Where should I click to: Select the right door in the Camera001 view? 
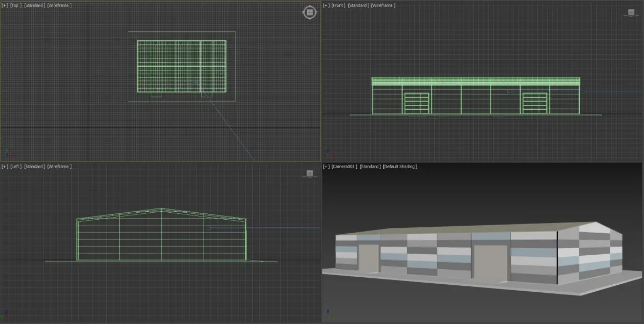[490, 263]
